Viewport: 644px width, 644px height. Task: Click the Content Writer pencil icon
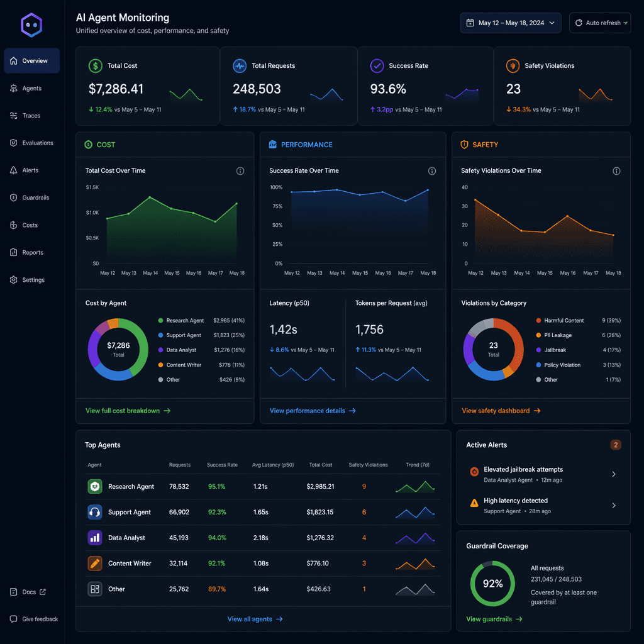click(95, 563)
